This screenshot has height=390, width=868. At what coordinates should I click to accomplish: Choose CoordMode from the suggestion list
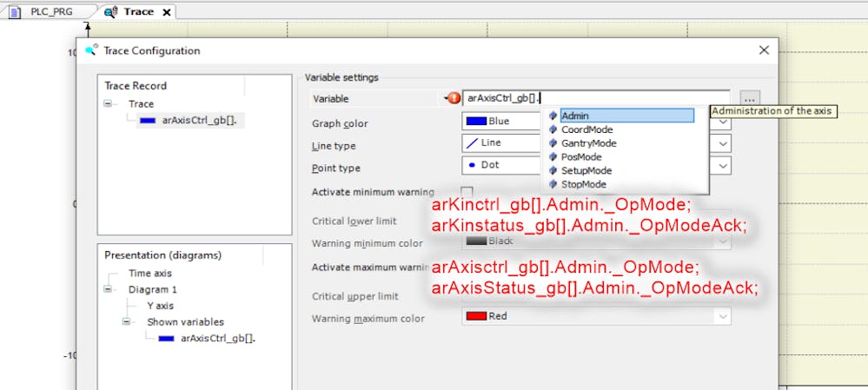[586, 129]
